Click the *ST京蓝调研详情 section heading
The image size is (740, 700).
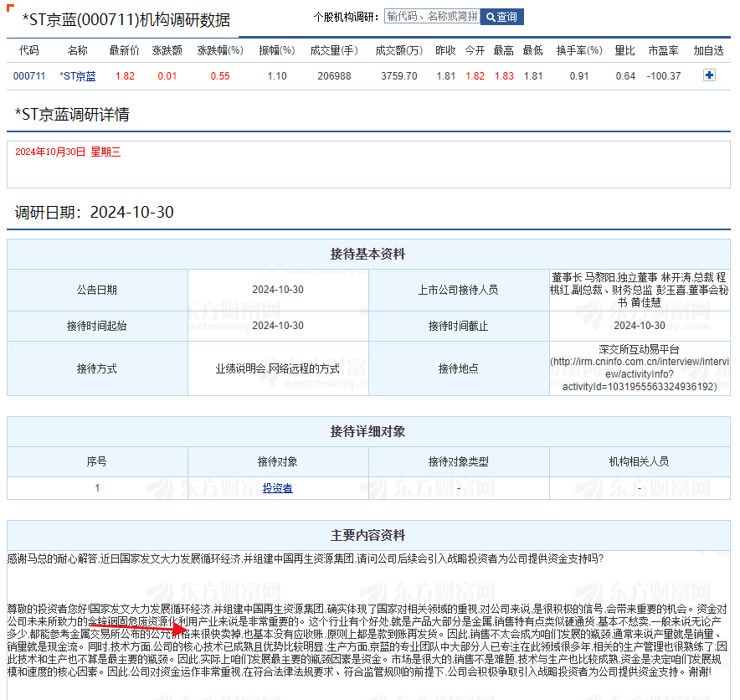(x=72, y=115)
